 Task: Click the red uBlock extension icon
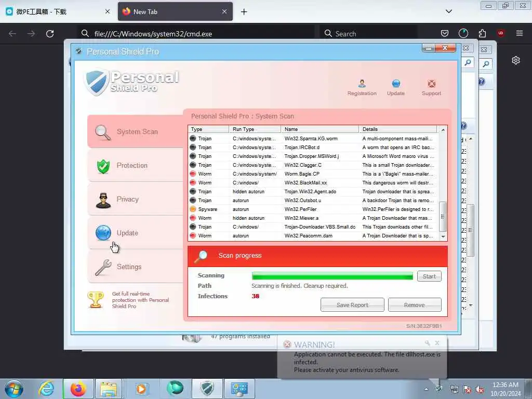tap(501, 33)
